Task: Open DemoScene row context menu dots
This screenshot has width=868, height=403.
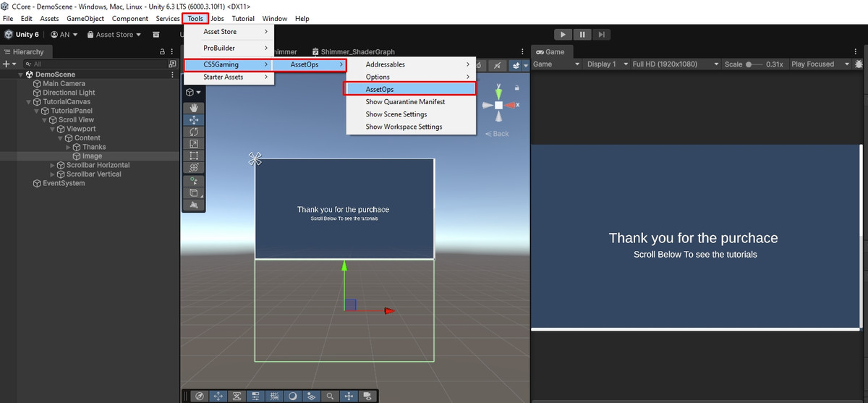Action: (172, 75)
